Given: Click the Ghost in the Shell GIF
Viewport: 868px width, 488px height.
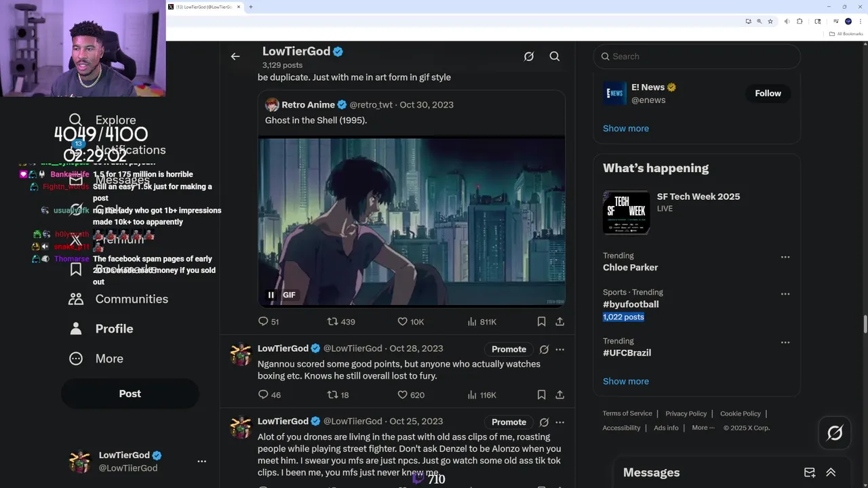Looking at the screenshot, I should 412,221.
